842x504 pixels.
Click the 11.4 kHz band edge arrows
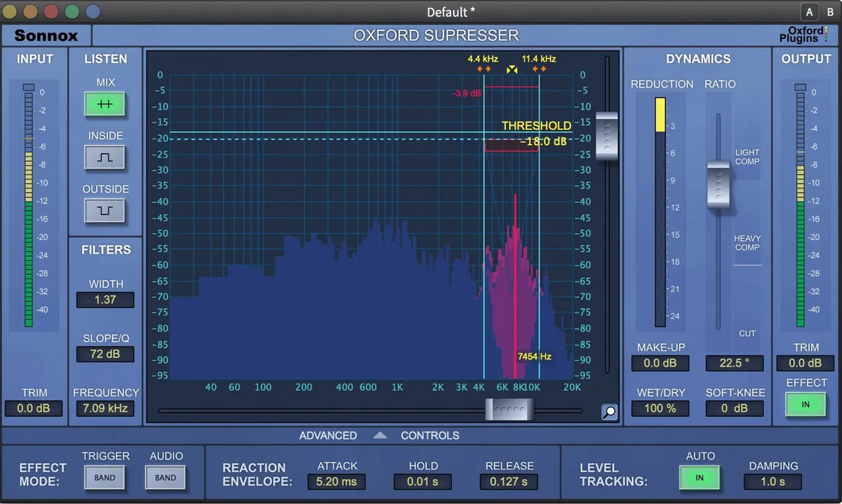[539, 70]
